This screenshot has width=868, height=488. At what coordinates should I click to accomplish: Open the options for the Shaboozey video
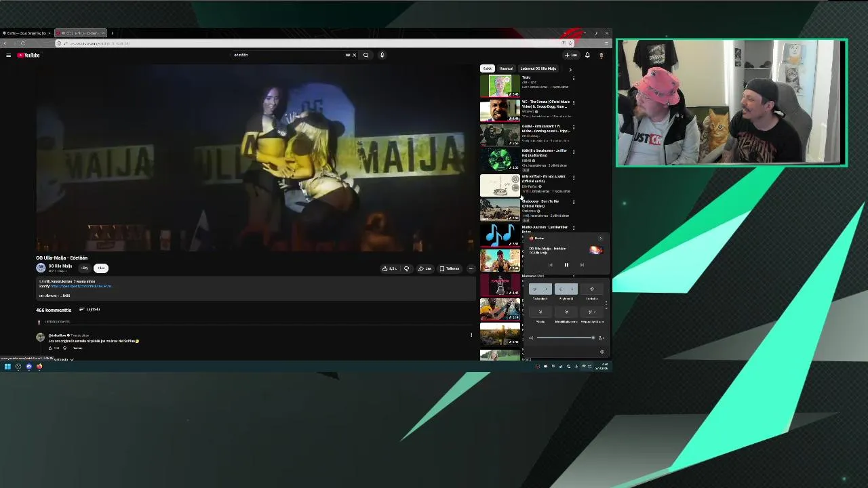click(574, 202)
